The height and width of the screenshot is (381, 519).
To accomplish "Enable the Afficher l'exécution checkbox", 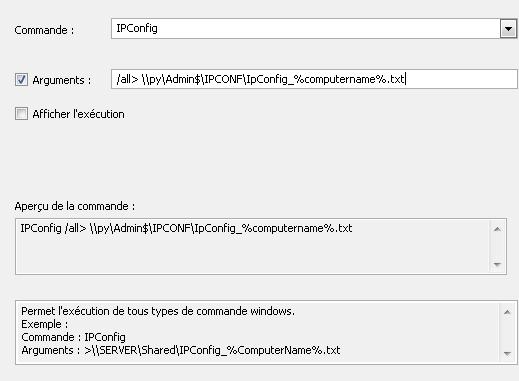I will tap(21, 114).
